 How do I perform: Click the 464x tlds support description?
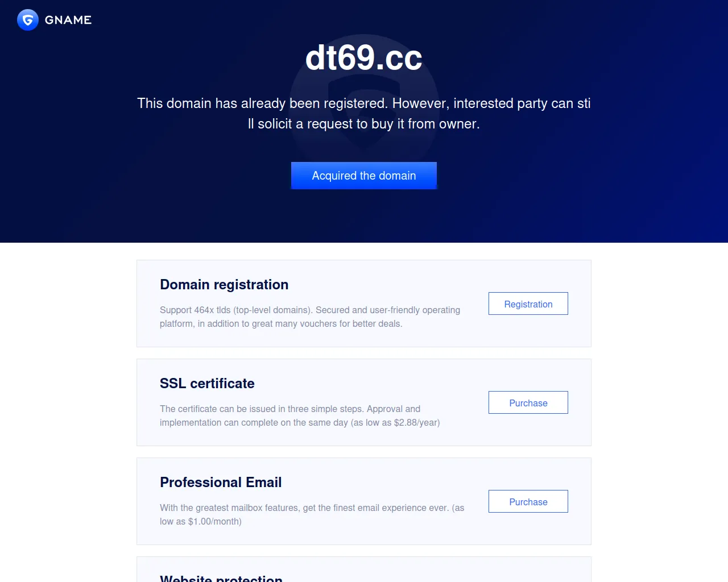click(x=310, y=317)
